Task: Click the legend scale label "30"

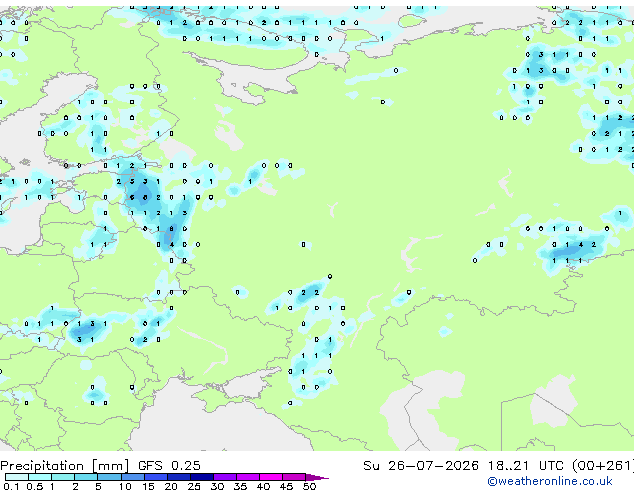Action: tap(217, 486)
